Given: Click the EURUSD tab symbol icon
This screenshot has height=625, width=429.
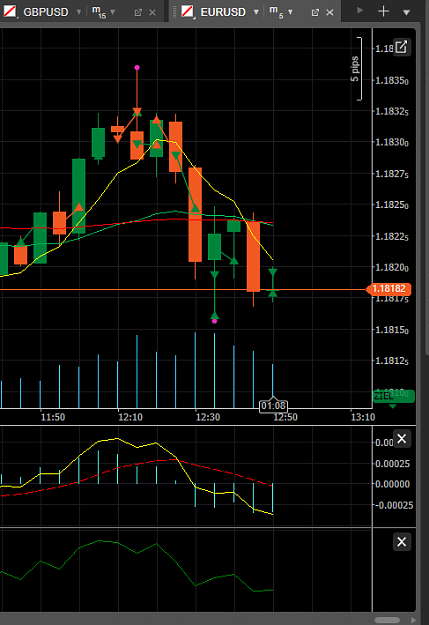Looking at the screenshot, I should click(x=187, y=12).
